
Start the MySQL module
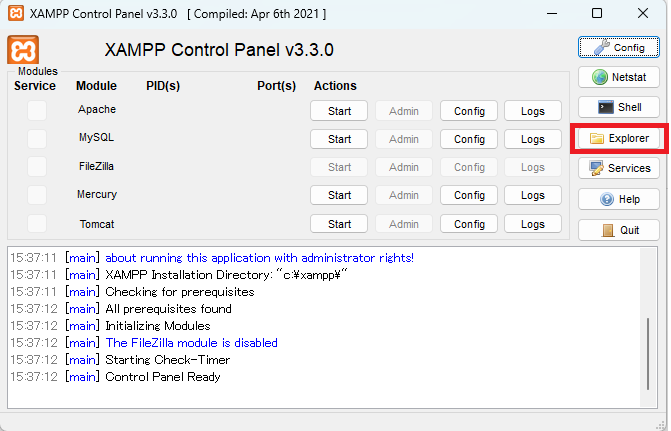(339, 139)
